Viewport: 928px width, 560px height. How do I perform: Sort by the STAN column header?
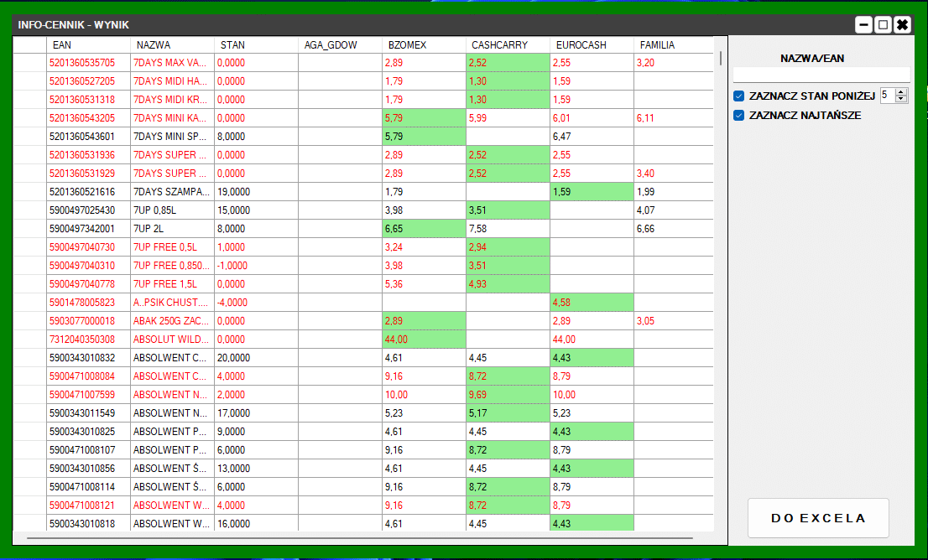coord(256,45)
